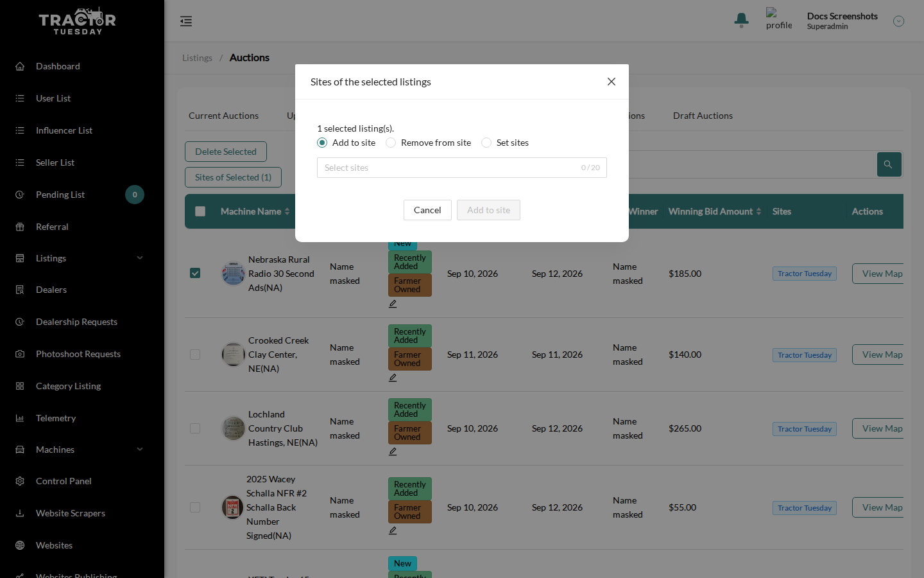Click Nebraska Rural Radio listing thumbnail

(x=233, y=274)
